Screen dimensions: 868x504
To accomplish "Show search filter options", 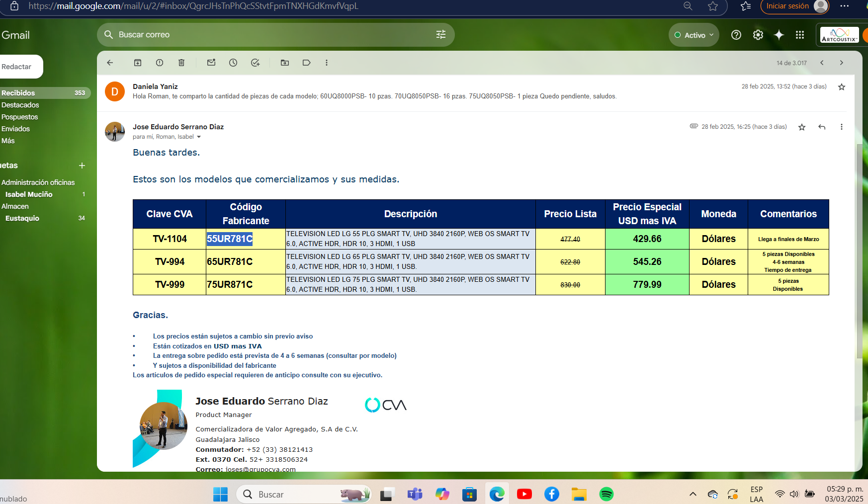I will click(441, 34).
